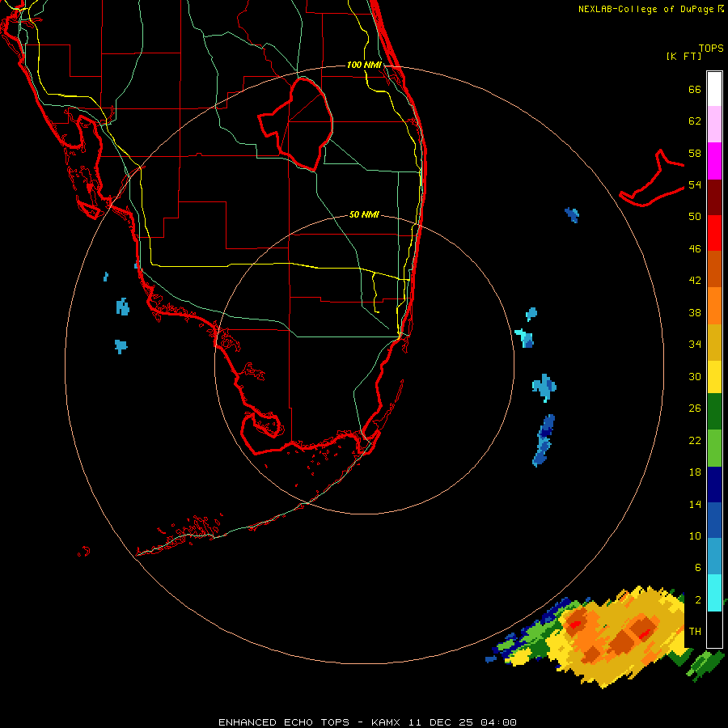Image resolution: width=728 pixels, height=728 pixels.
Task: Select the magenta 58 kft legend swatch
Action: click(x=714, y=161)
